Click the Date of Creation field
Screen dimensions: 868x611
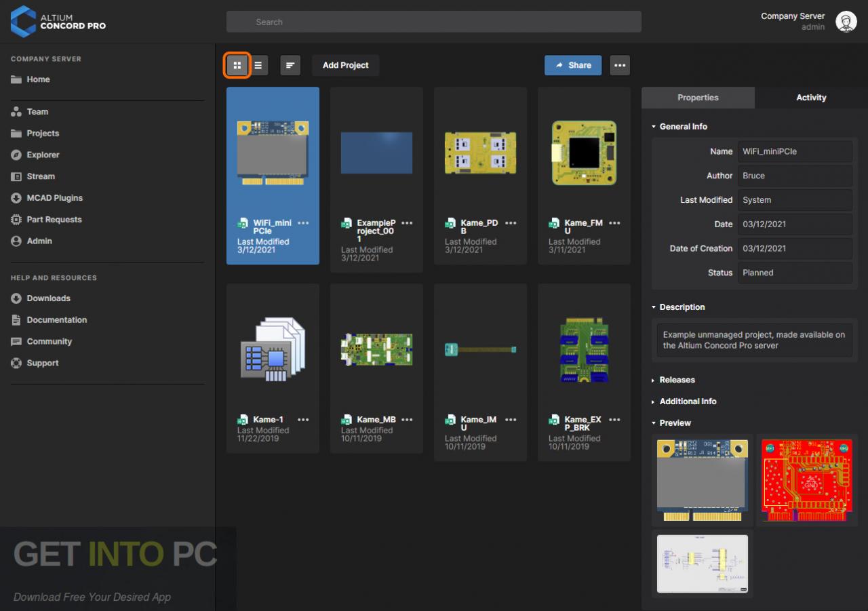(x=795, y=248)
